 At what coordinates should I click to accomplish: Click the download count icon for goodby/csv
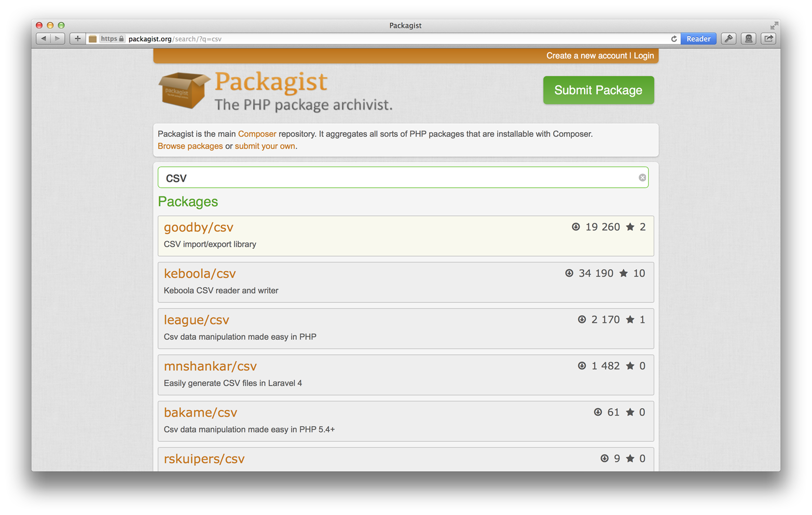point(576,227)
